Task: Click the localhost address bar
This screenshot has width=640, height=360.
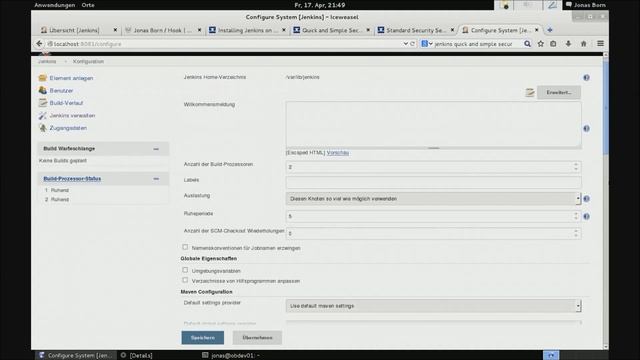Action: (x=224, y=44)
